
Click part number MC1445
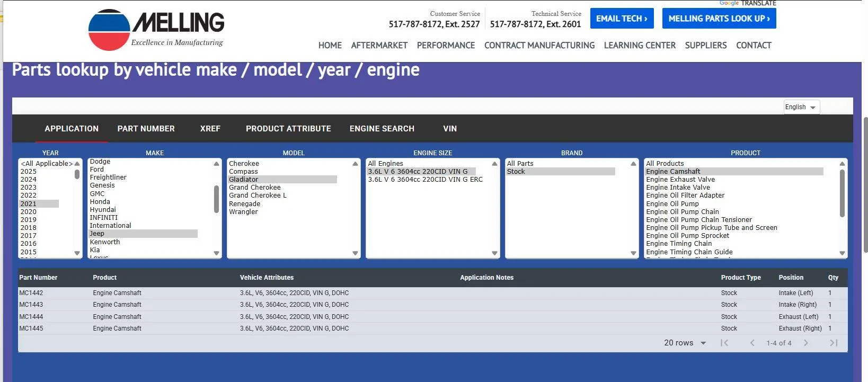click(31, 328)
